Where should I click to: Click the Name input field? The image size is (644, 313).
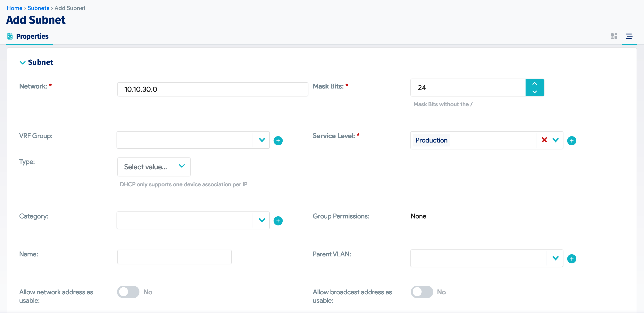174,257
